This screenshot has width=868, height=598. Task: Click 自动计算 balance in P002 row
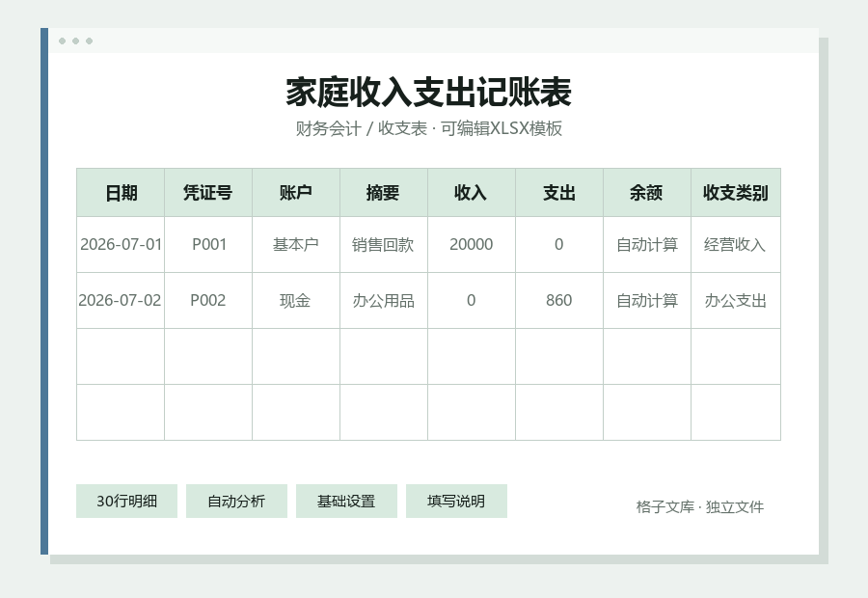click(647, 300)
